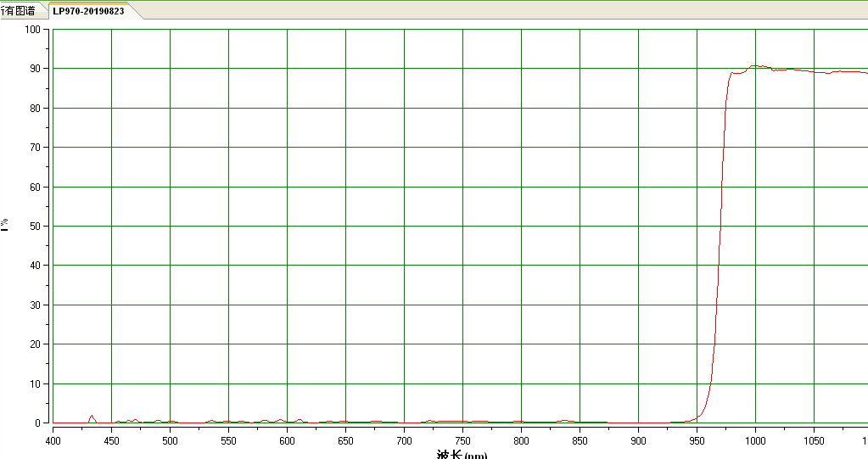Image resolution: width=868 pixels, height=459 pixels.
Task: Open the 所有图谱 tab
Action: coord(18,10)
